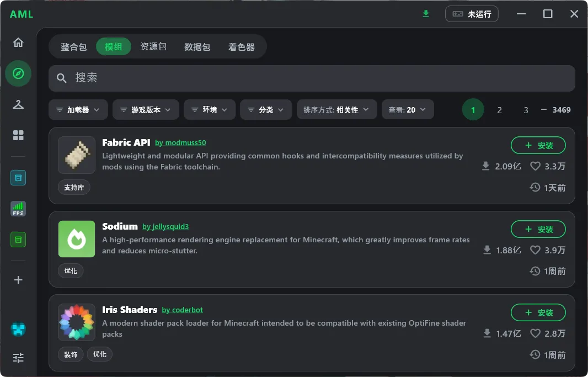Image resolution: width=588 pixels, height=377 pixels.
Task: Open the Sodium mod icon
Action: coord(77,239)
